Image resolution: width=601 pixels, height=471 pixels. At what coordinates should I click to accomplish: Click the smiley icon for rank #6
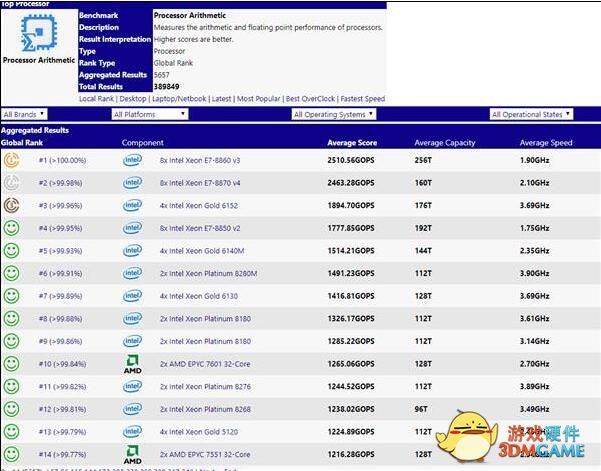coord(11,273)
